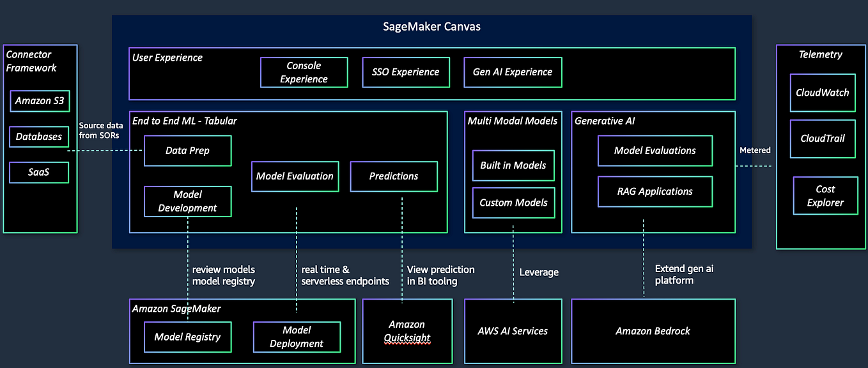Select the Model Evaluation box
The height and width of the screenshot is (368, 868).
tap(295, 176)
